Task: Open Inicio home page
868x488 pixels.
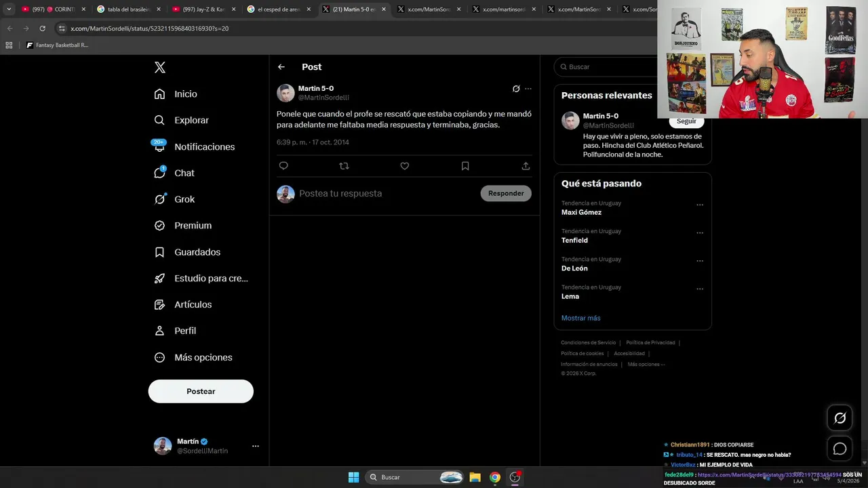Action: [x=176, y=94]
